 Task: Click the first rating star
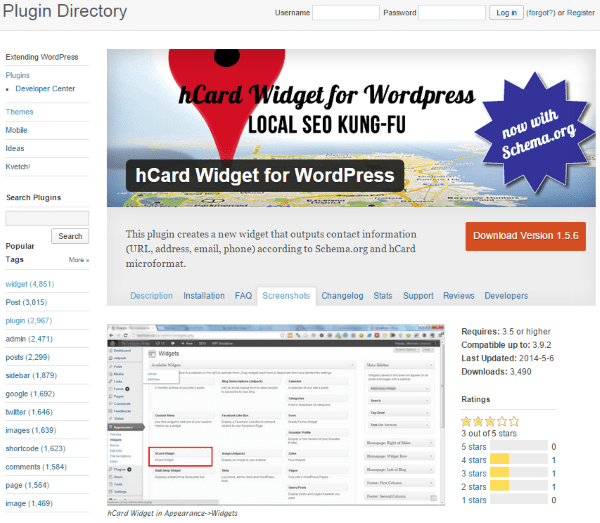click(466, 422)
